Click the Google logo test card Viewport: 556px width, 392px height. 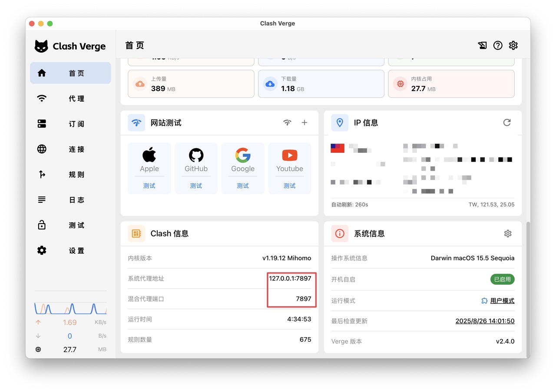point(243,155)
